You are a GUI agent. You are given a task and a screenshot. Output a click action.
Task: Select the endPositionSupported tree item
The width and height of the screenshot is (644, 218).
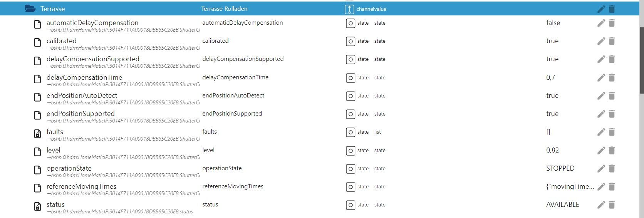[80, 114]
